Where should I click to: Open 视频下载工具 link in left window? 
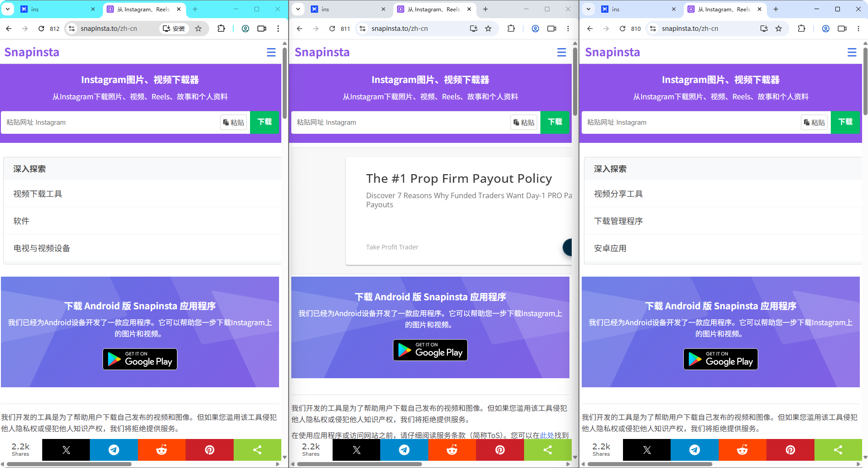point(38,194)
